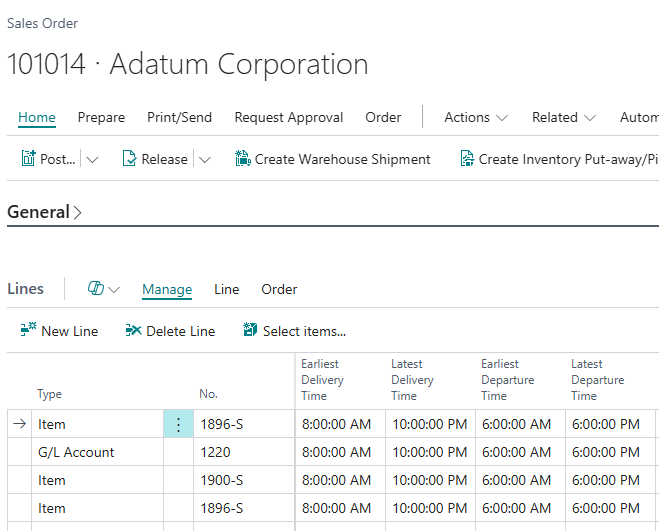Expand the Release dropdown arrow

(x=204, y=159)
